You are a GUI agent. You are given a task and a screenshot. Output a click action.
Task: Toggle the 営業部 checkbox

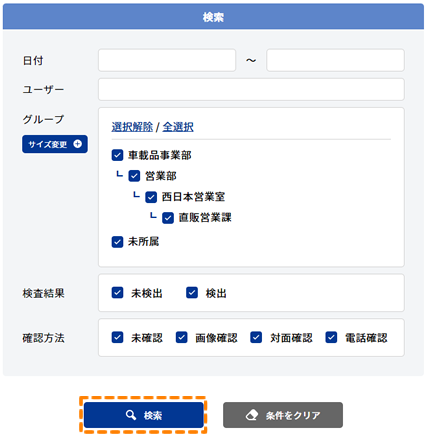pyautogui.click(x=134, y=176)
